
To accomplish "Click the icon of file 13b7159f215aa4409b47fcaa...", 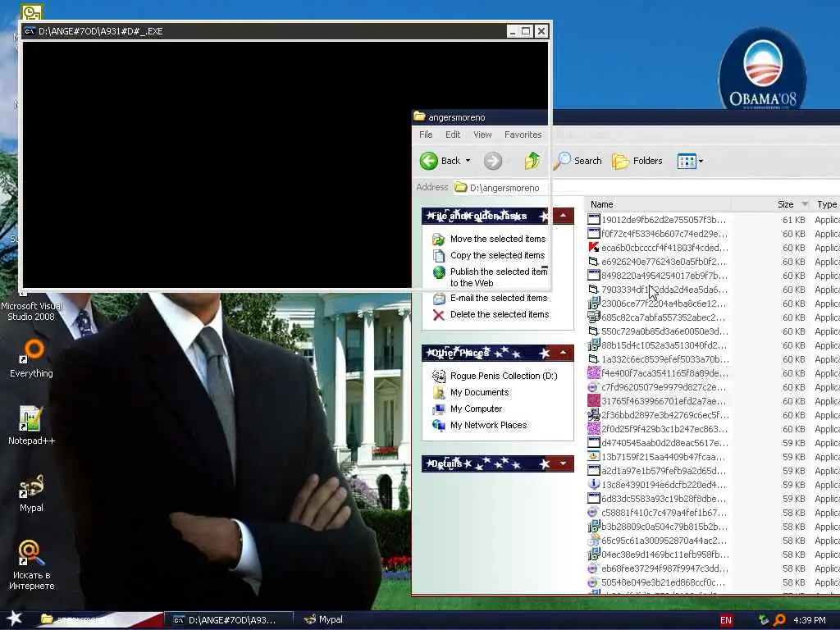I will pyautogui.click(x=594, y=456).
